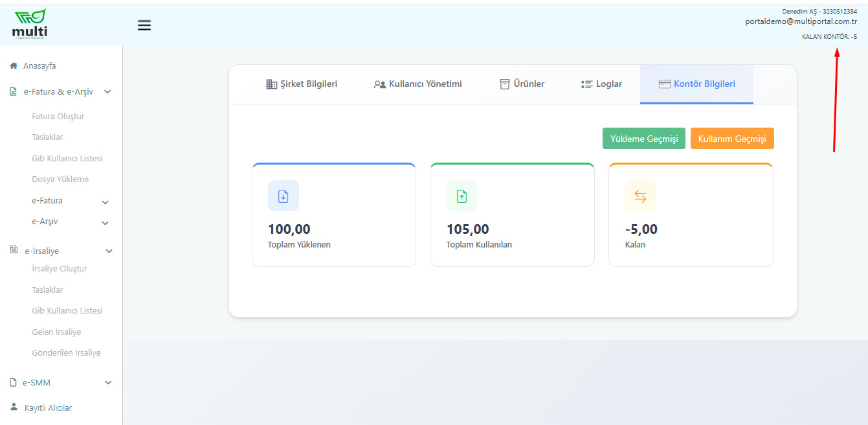Click the person icon beside Kayıtlı Alıcılar
This screenshot has width=868, height=425.
pyautogui.click(x=14, y=408)
